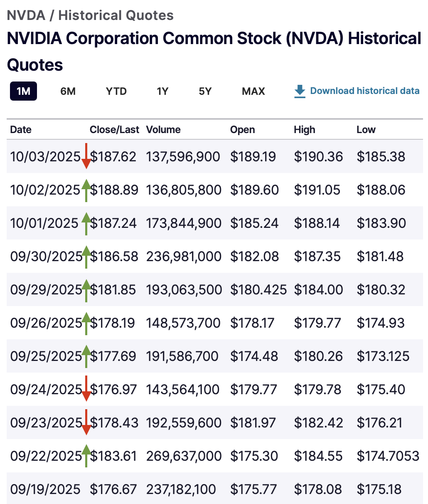Choose the YTD time range
The image size is (428, 504).
pyautogui.click(x=116, y=91)
